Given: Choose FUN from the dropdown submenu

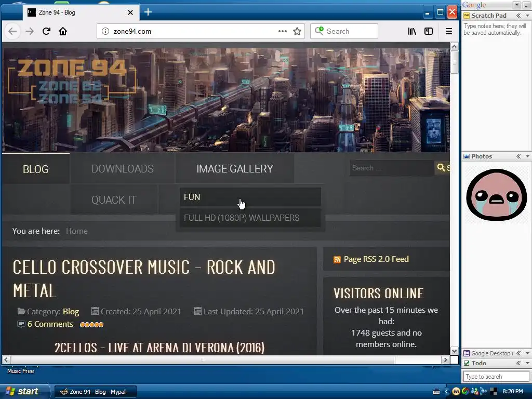Looking at the screenshot, I should pyautogui.click(x=250, y=197).
